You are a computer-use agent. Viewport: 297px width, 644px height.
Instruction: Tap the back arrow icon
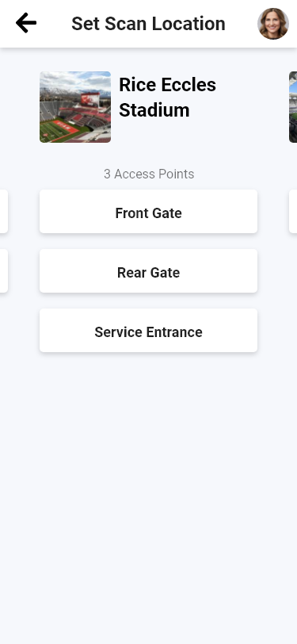point(26,23)
